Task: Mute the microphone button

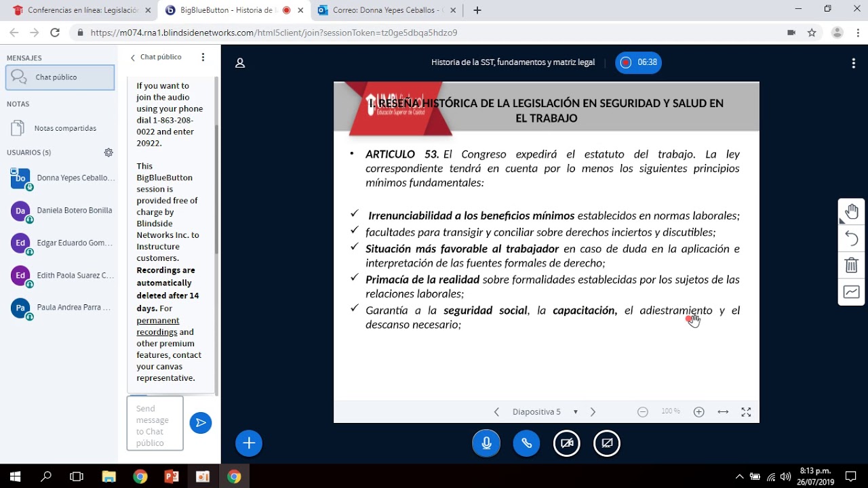Action: [x=486, y=443]
